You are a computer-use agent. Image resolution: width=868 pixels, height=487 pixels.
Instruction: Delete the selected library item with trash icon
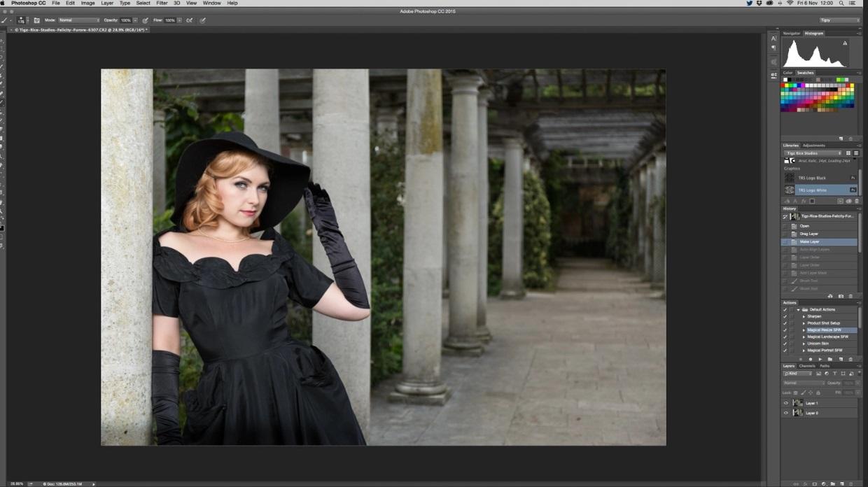click(857, 201)
